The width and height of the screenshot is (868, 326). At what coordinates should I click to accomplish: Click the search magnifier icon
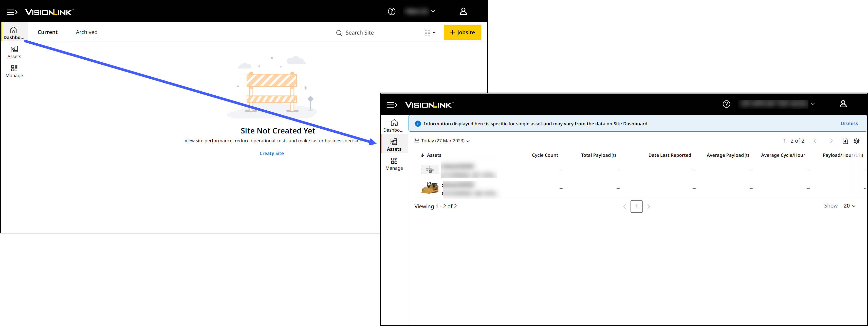coord(339,33)
